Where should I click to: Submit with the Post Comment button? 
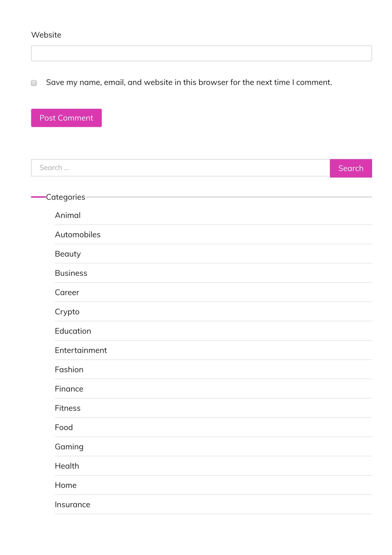66,118
